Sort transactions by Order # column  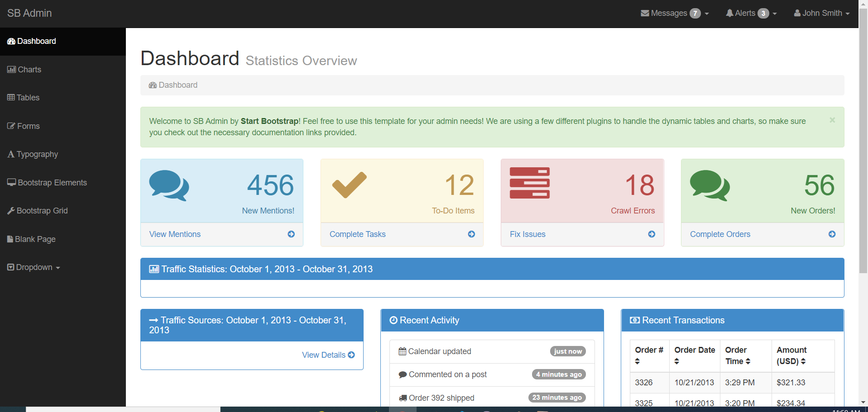pos(649,355)
